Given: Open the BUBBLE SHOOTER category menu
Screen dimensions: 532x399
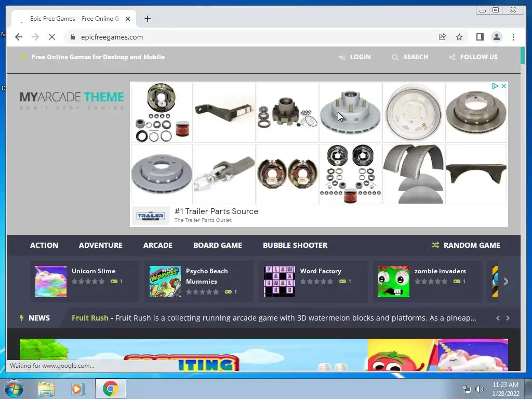Looking at the screenshot, I should [x=295, y=245].
